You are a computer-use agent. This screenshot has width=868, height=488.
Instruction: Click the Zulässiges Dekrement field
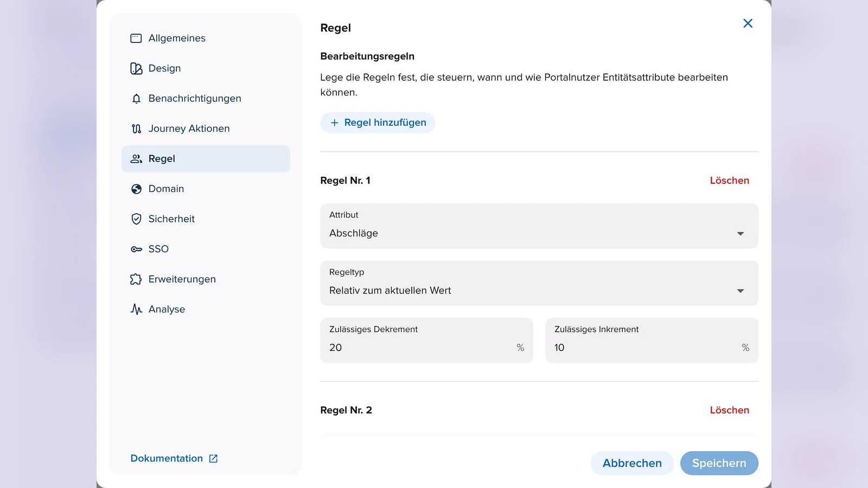tap(426, 341)
